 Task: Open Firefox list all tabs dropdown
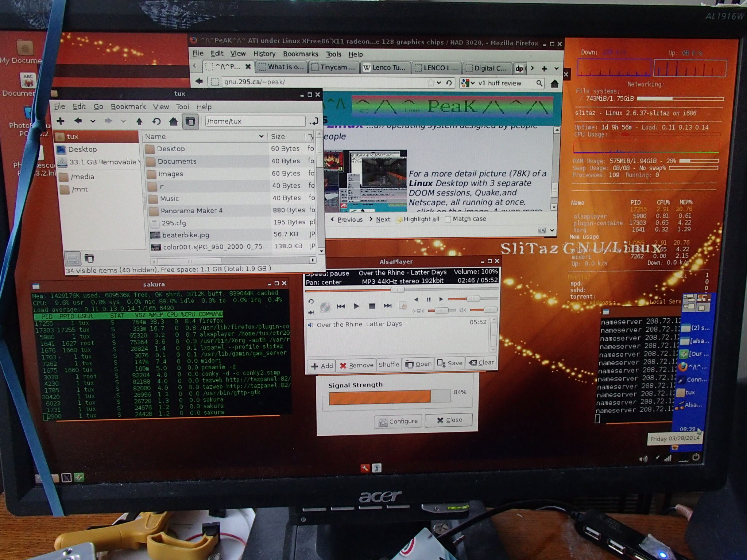click(x=556, y=68)
